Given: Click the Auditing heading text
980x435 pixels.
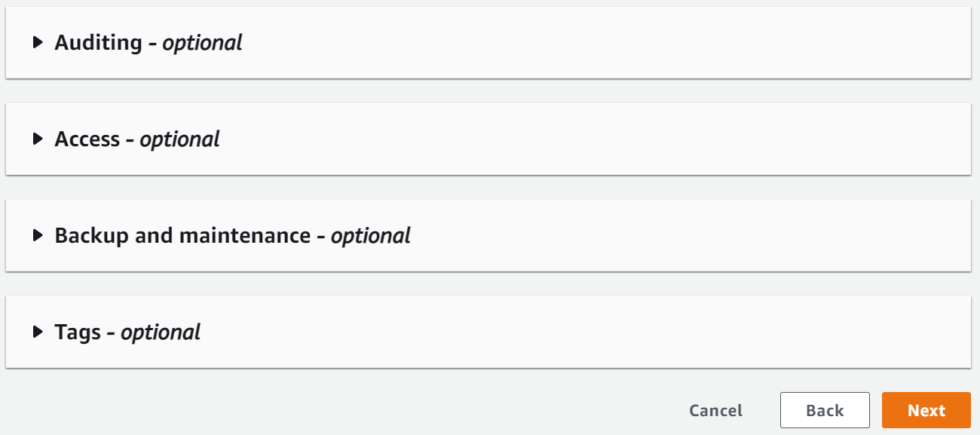Looking at the screenshot, I should [x=98, y=43].
